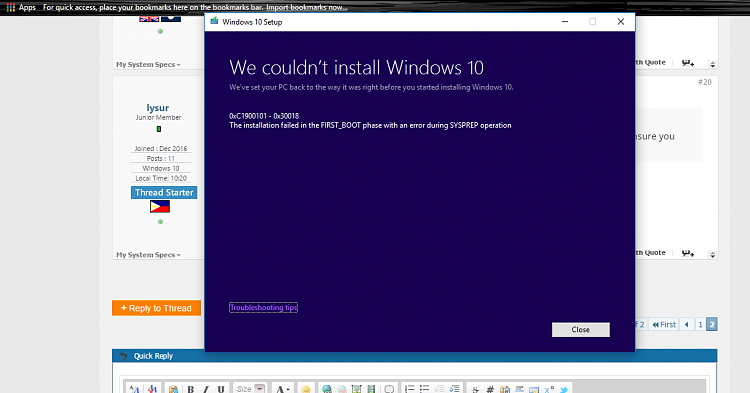The width and height of the screenshot is (750, 393).
Task: Click "Local Time: 10:20" text
Action: 161,178
